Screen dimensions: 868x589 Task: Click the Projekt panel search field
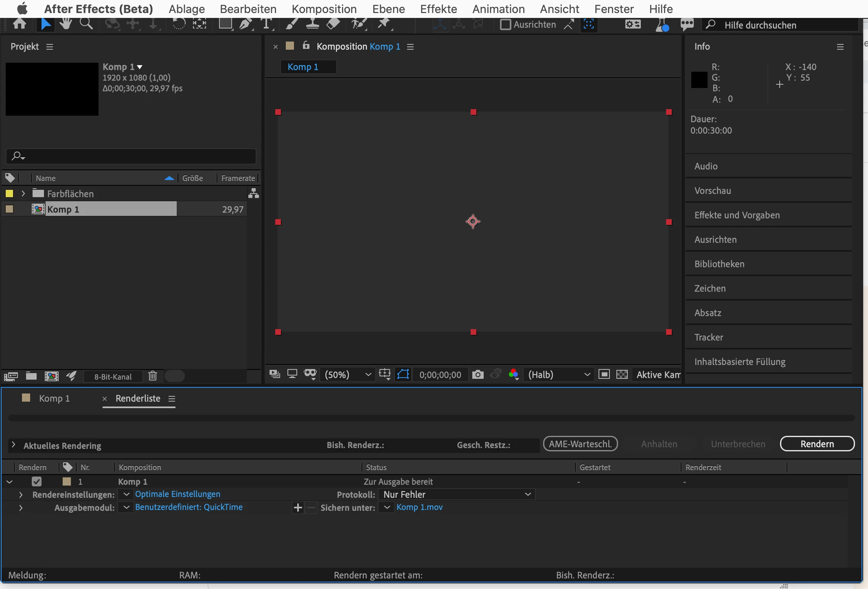[x=131, y=156]
